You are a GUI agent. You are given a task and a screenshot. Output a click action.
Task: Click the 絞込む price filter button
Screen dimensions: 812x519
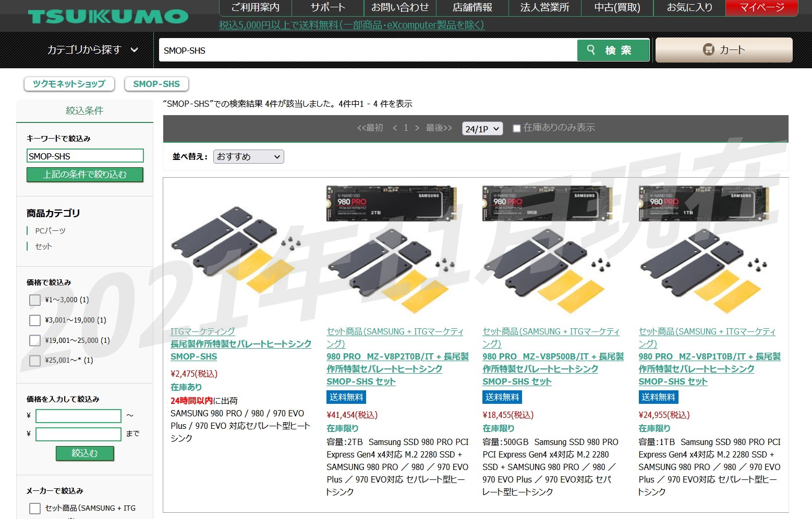(x=84, y=453)
